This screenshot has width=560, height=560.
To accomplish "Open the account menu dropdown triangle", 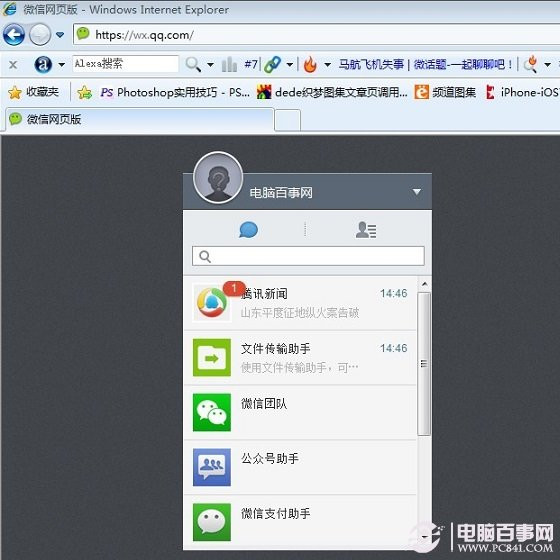I will point(416,192).
